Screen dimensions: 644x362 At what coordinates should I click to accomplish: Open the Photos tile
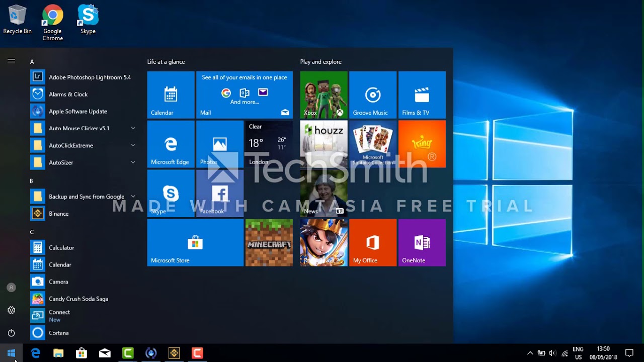pos(220,144)
